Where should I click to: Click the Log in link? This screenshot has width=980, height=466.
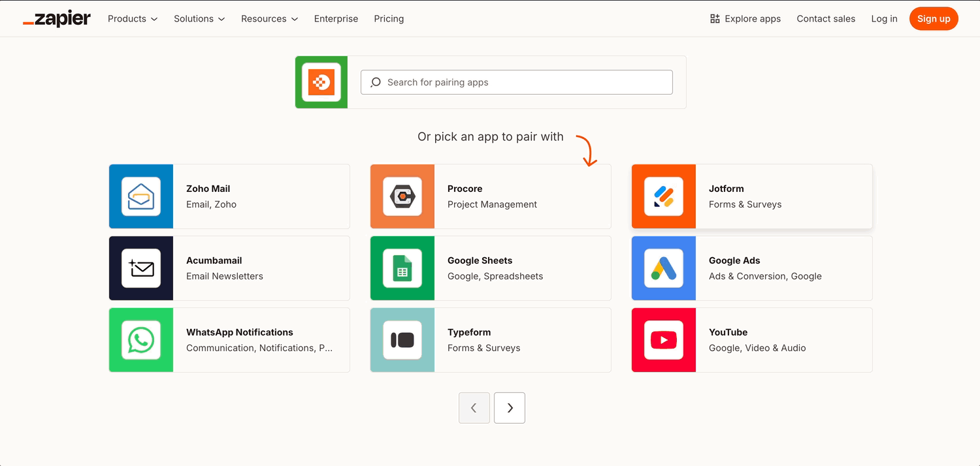pos(884,19)
